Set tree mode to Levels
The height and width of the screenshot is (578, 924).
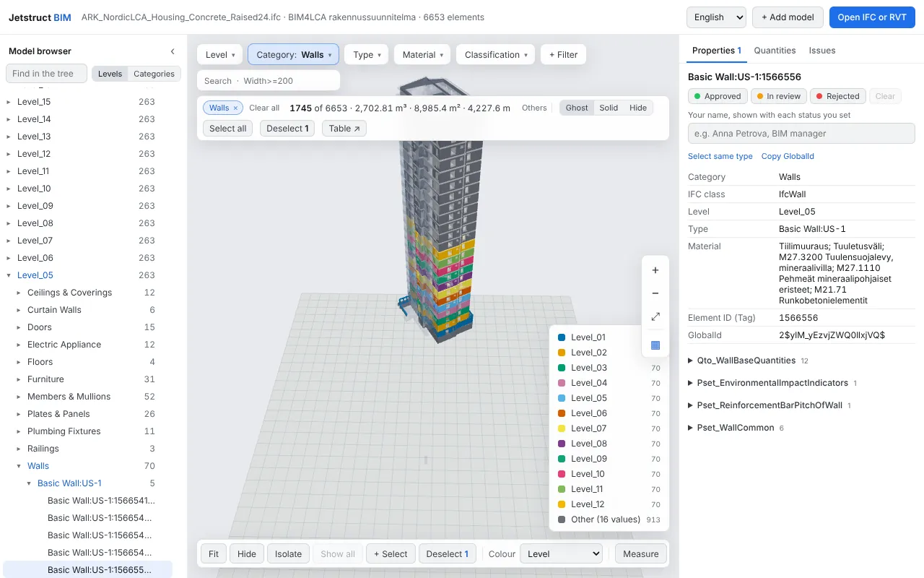click(110, 74)
